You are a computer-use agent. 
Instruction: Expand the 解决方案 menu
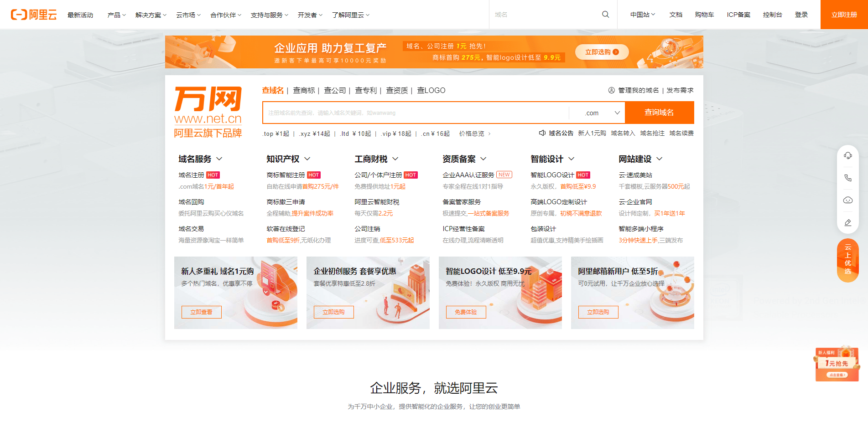(151, 15)
